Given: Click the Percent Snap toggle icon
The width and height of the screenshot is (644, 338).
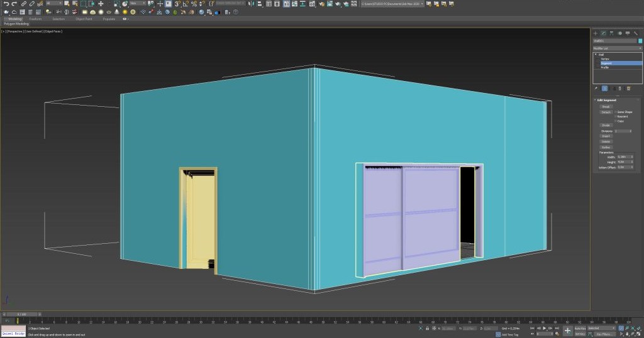Looking at the screenshot, I should coord(194,4).
